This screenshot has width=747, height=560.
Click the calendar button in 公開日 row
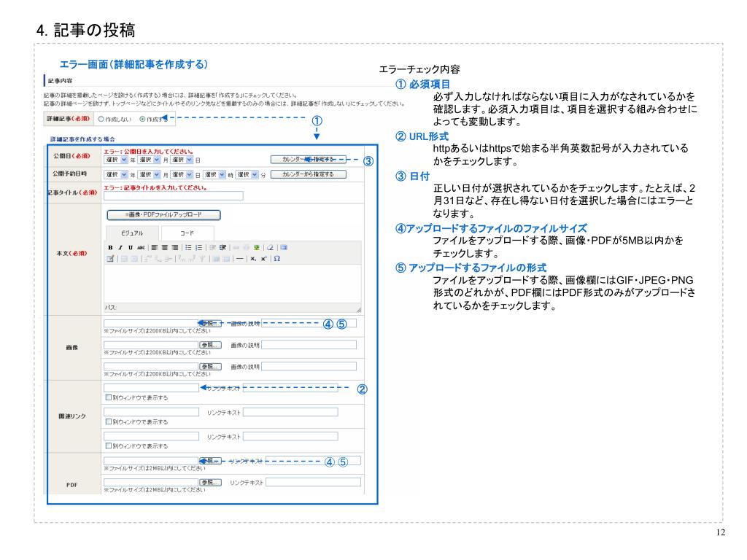309,159
